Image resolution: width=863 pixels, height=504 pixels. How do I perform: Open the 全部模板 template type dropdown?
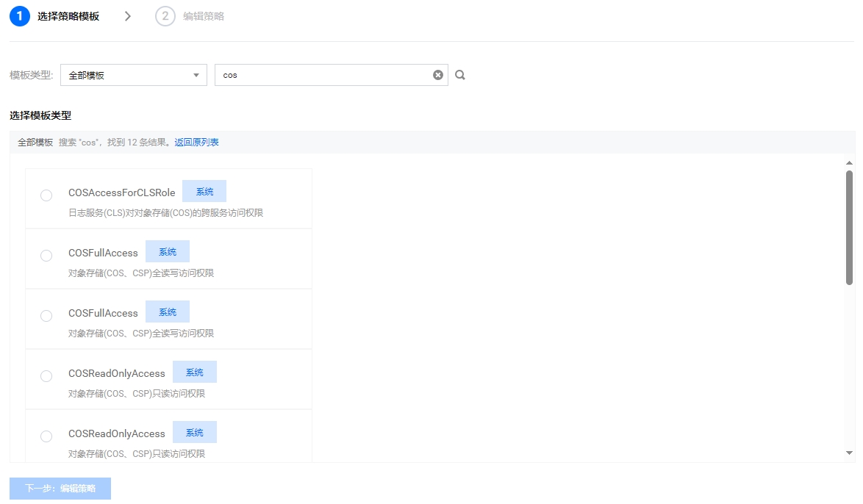[133, 75]
